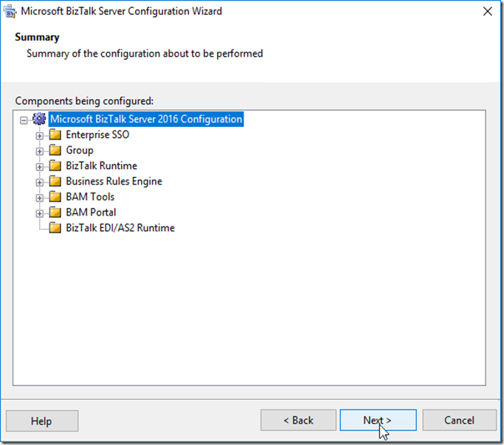The width and height of the screenshot is (504, 445).
Task: Click the Group folder icon
Action: click(x=55, y=150)
